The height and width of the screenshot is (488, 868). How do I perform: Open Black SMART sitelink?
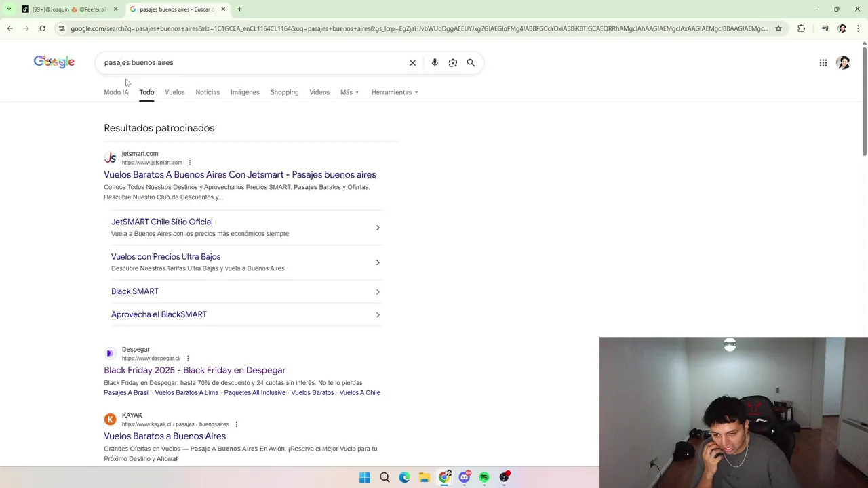135,291
